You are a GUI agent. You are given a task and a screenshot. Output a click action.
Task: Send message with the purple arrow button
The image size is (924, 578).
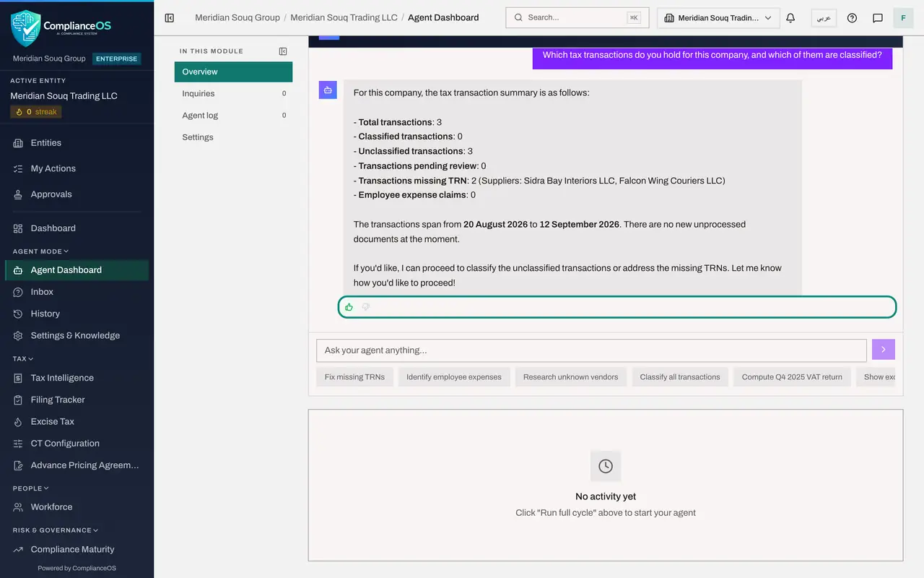pyautogui.click(x=884, y=350)
